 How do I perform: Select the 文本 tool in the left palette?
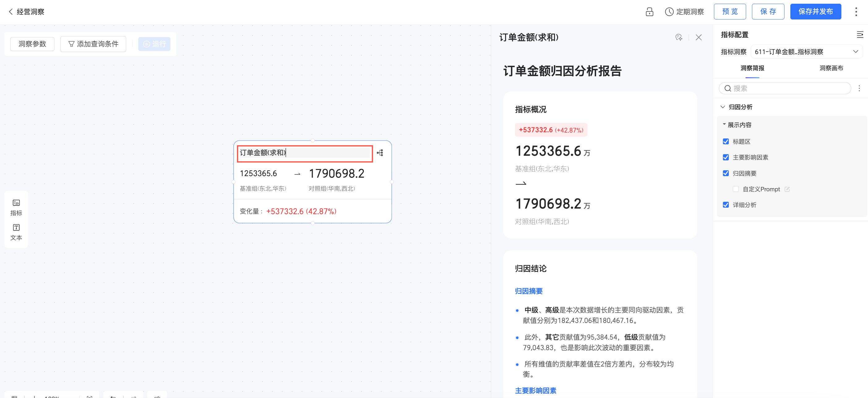[x=16, y=232]
